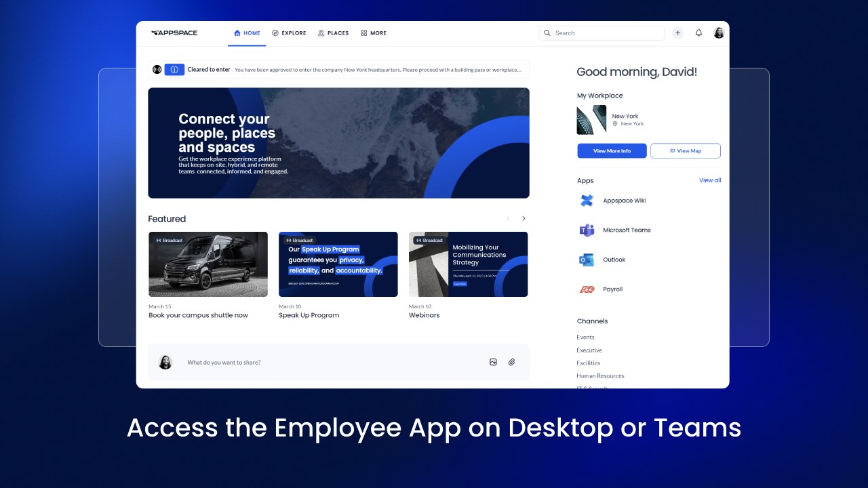868x488 pixels.
Task: Click the What do you want to share field
Action: pyautogui.click(x=338, y=362)
